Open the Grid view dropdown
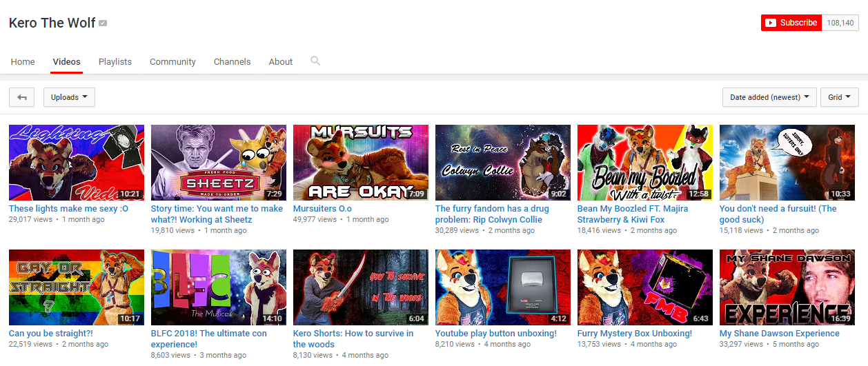Screen dimensions: 868x366 pos(840,97)
